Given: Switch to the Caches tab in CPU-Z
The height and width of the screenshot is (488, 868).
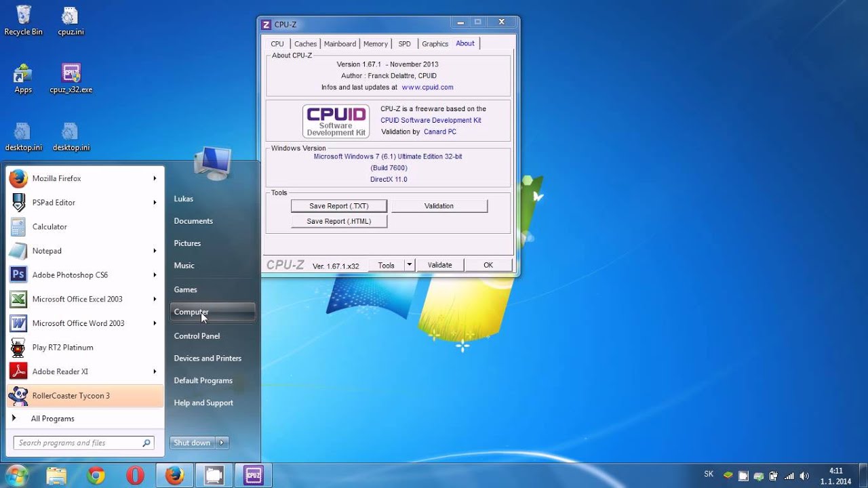Looking at the screenshot, I should [305, 44].
